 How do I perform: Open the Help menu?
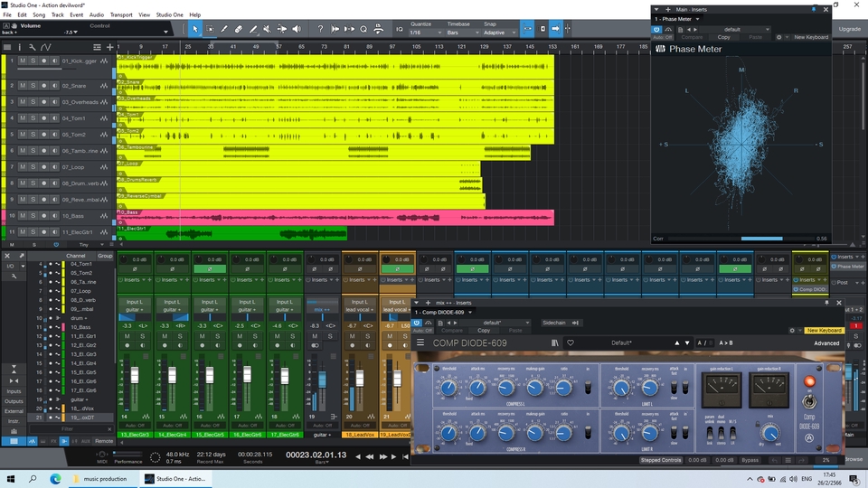coord(195,15)
